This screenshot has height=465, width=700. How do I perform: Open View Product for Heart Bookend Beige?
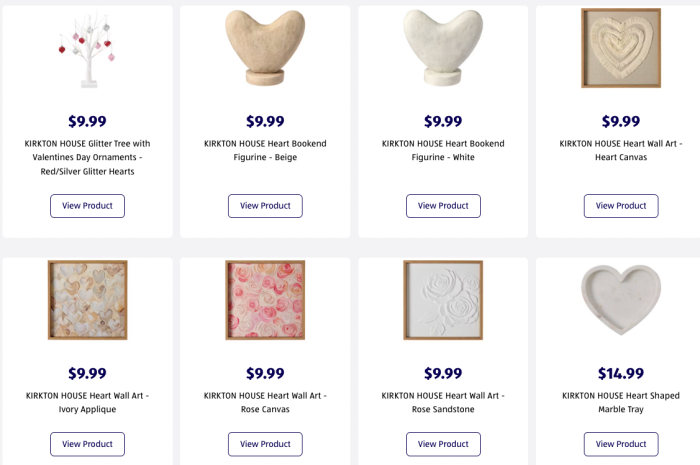(x=265, y=206)
